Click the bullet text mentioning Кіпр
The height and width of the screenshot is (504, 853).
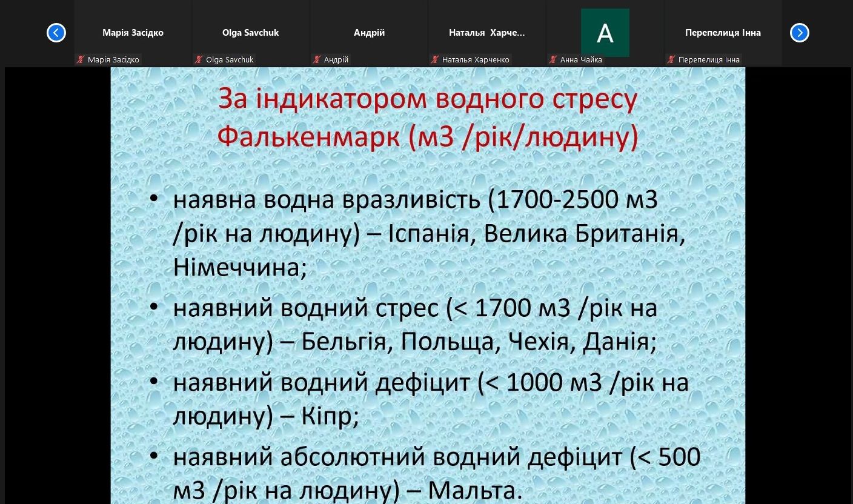[x=430, y=399]
